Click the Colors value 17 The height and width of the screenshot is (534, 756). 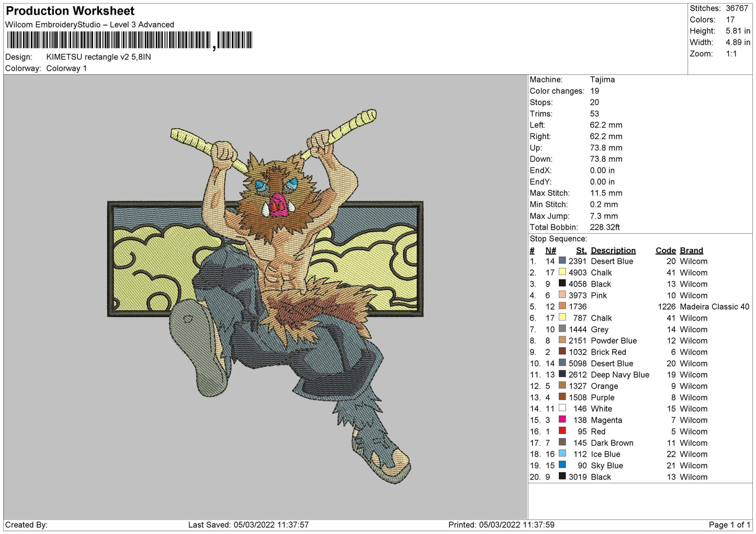(730, 20)
